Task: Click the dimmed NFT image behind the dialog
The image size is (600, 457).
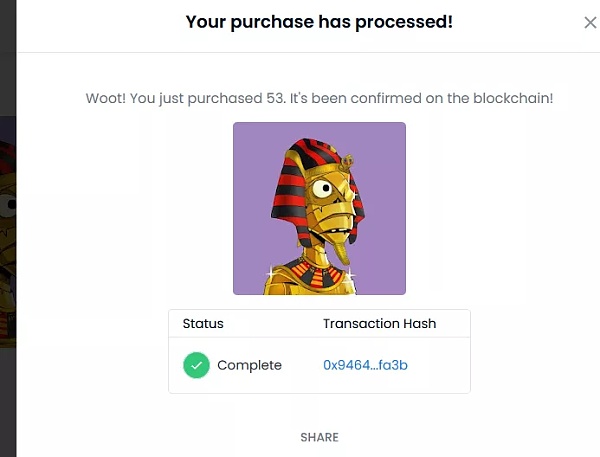Action: tap(8, 230)
